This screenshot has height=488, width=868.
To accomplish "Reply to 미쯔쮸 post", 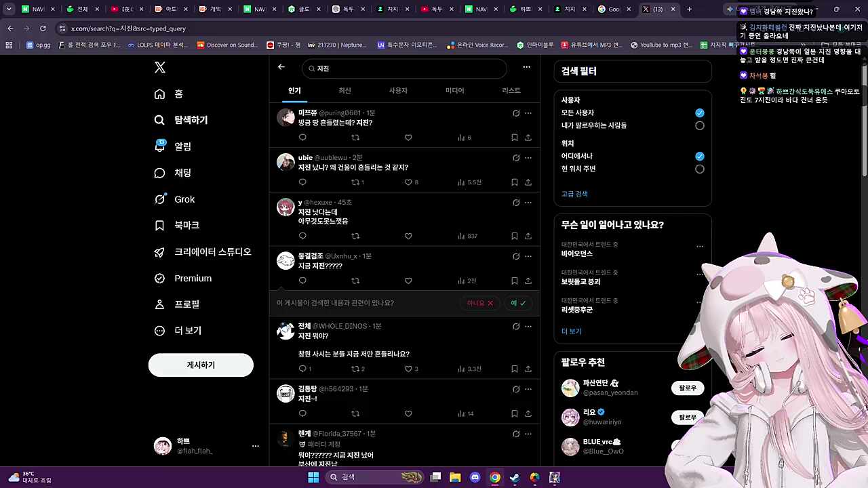I will point(302,138).
